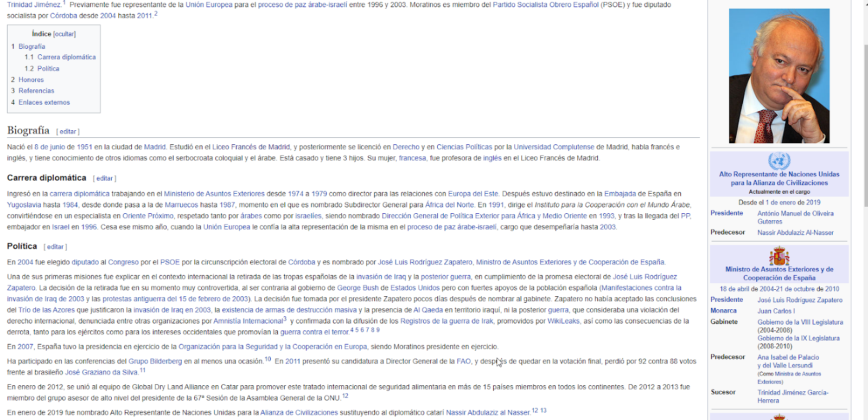The width and height of the screenshot is (868, 420).
Task: Open 'guerra contra el terror' link
Action: pyautogui.click(x=315, y=332)
